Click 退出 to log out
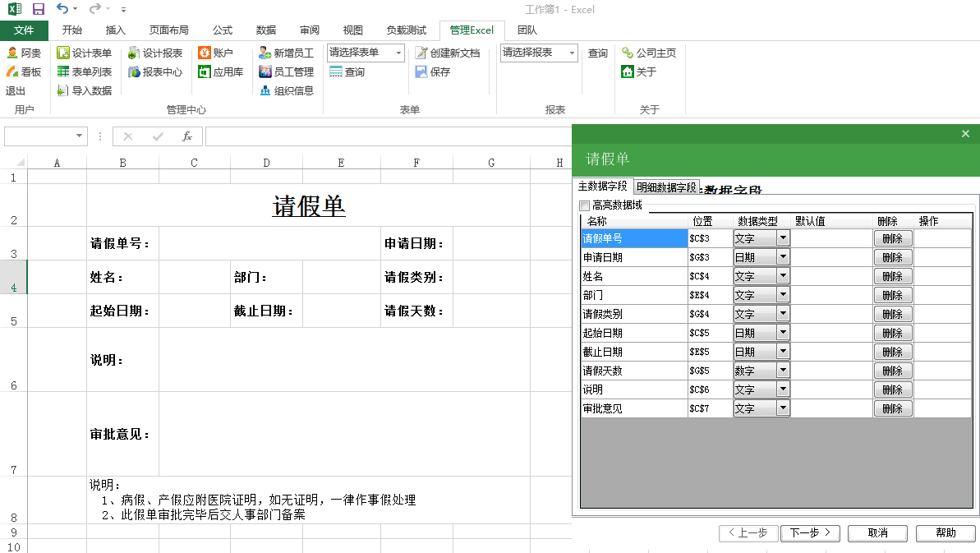980x553 pixels. tap(16, 90)
